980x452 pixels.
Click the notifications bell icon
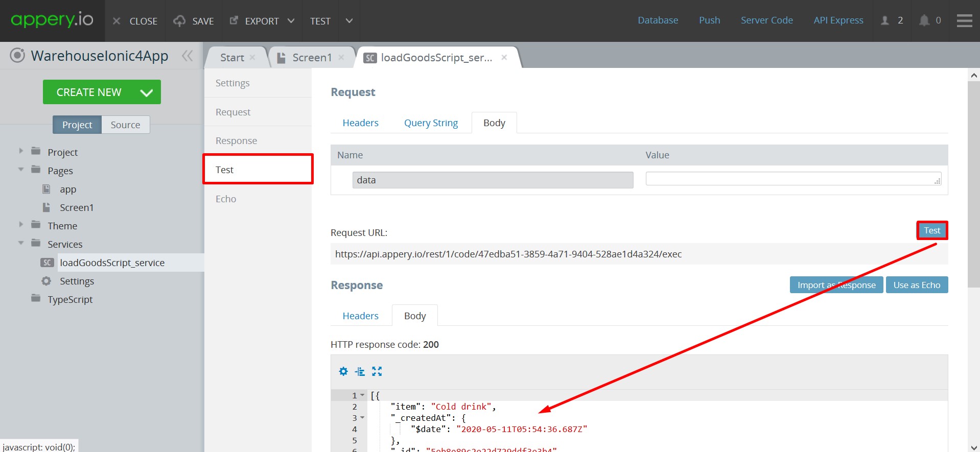(x=924, y=20)
